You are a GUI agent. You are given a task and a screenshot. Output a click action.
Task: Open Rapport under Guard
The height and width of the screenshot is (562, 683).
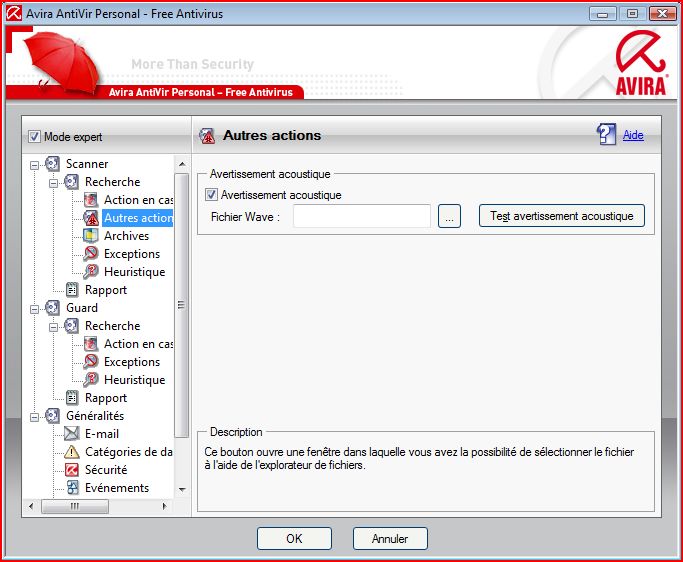[x=106, y=398]
